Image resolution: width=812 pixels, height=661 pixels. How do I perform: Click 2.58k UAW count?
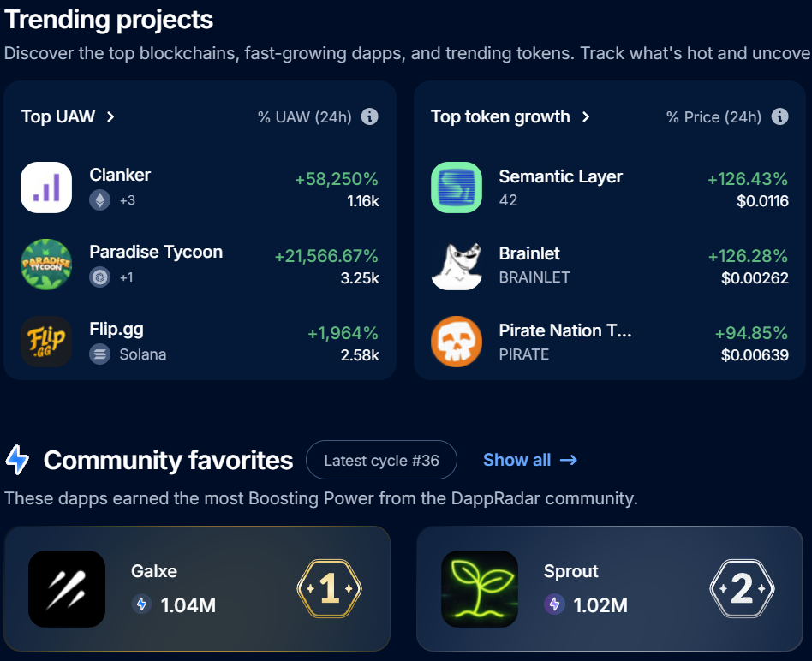[360, 355]
